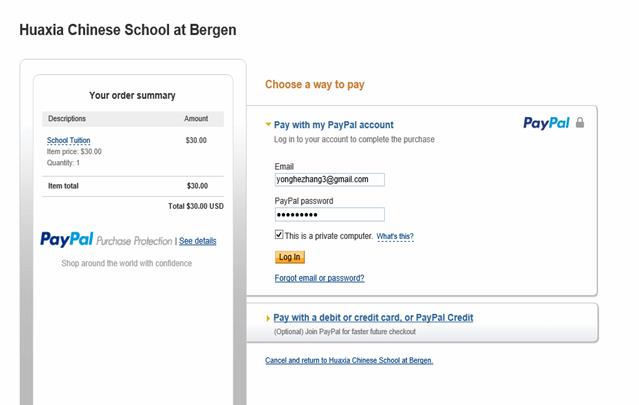
Task: Expand 'Pay with a debit or credit card' arrow
Action: [267, 318]
